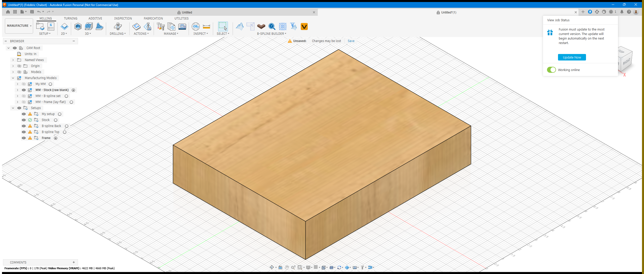Undo the last action
The width and height of the screenshot is (644, 274).
[x=39, y=12]
